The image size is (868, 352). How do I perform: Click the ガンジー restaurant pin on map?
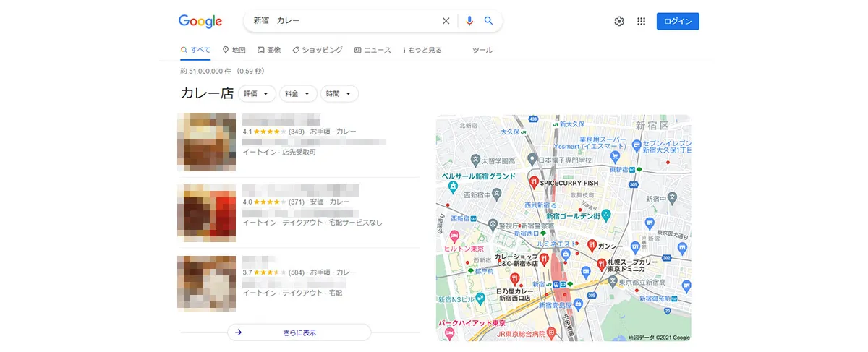(591, 245)
